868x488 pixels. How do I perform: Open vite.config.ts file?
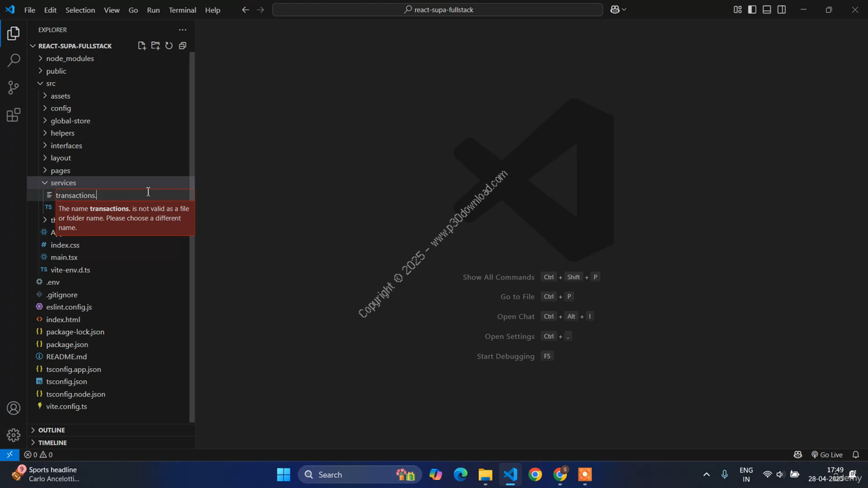[66, 407]
